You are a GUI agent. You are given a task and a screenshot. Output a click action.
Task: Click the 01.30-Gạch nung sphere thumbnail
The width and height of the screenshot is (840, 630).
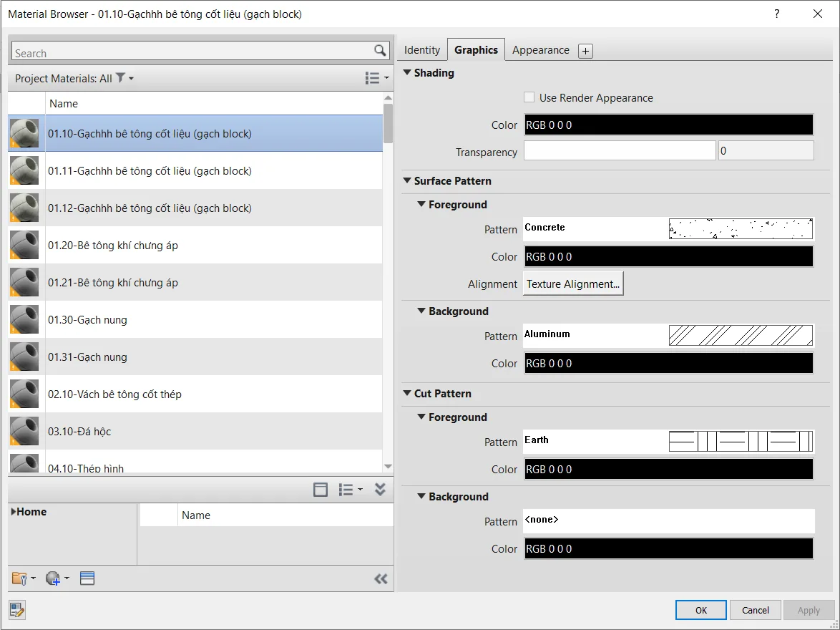click(24, 319)
